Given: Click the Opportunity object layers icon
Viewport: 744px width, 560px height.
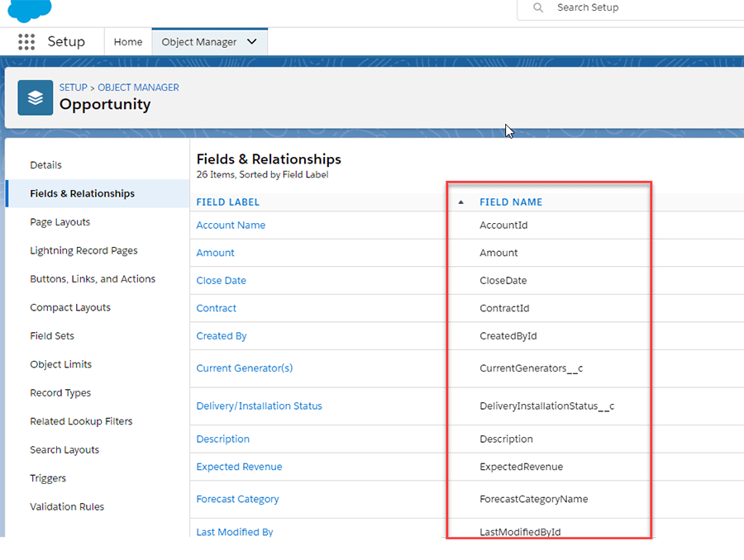Looking at the screenshot, I should pyautogui.click(x=35, y=97).
